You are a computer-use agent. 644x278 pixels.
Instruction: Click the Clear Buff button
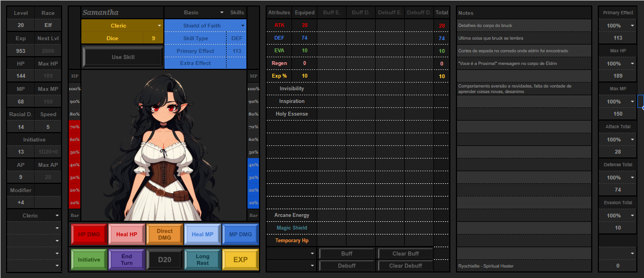pos(405,253)
